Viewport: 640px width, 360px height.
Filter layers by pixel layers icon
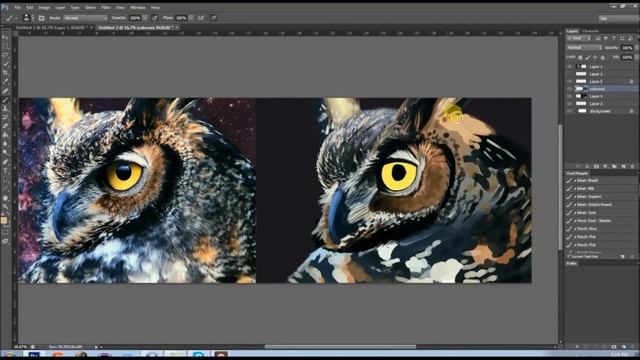point(598,38)
